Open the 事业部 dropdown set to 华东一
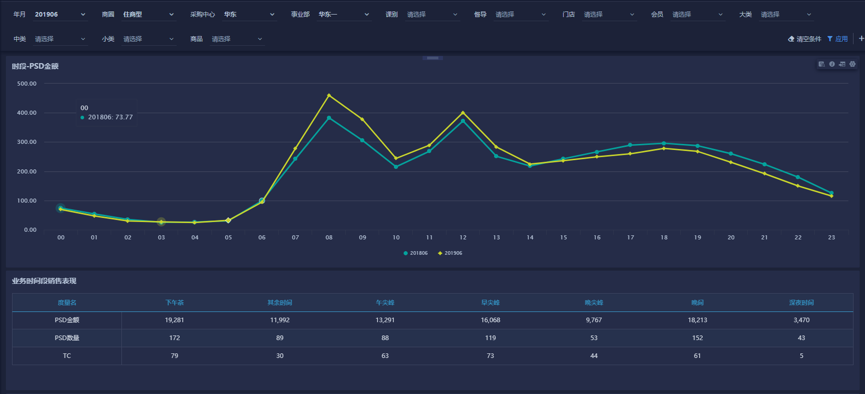866x395 pixels. (343, 14)
